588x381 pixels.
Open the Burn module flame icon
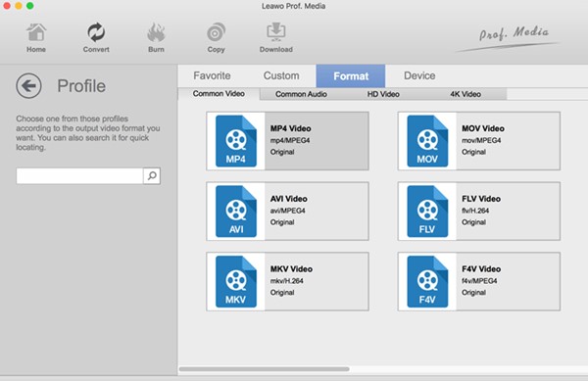click(x=156, y=32)
